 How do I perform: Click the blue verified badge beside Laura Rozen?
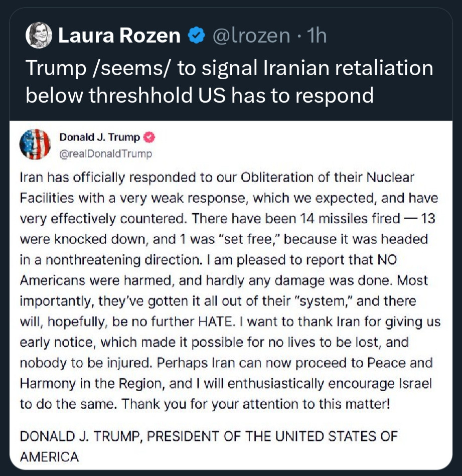[x=196, y=36]
